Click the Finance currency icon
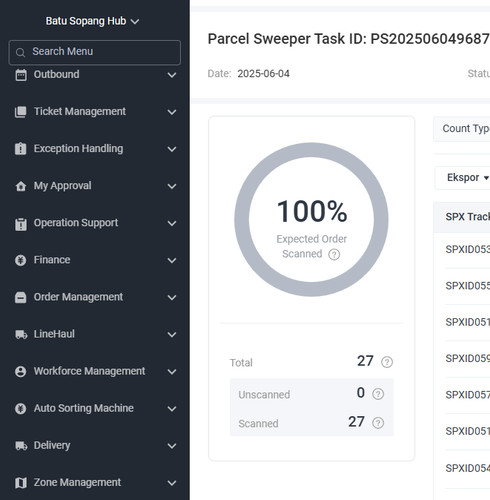The height and width of the screenshot is (500, 490). [21, 260]
